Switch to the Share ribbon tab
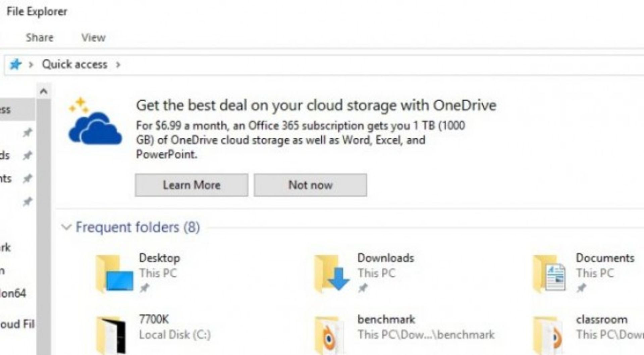 pyautogui.click(x=39, y=37)
